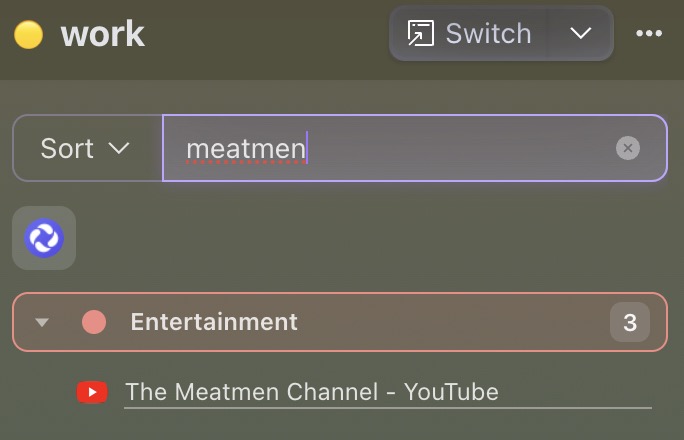
Task: Open the dropdown chevron beside Switch
Action: pos(581,34)
